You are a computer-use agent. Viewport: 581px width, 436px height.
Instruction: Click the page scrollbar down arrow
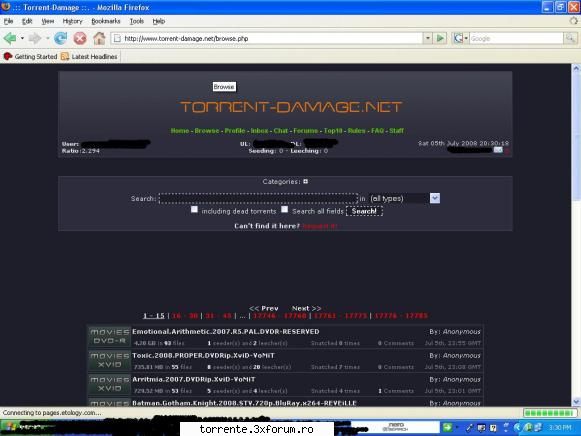pos(576,402)
